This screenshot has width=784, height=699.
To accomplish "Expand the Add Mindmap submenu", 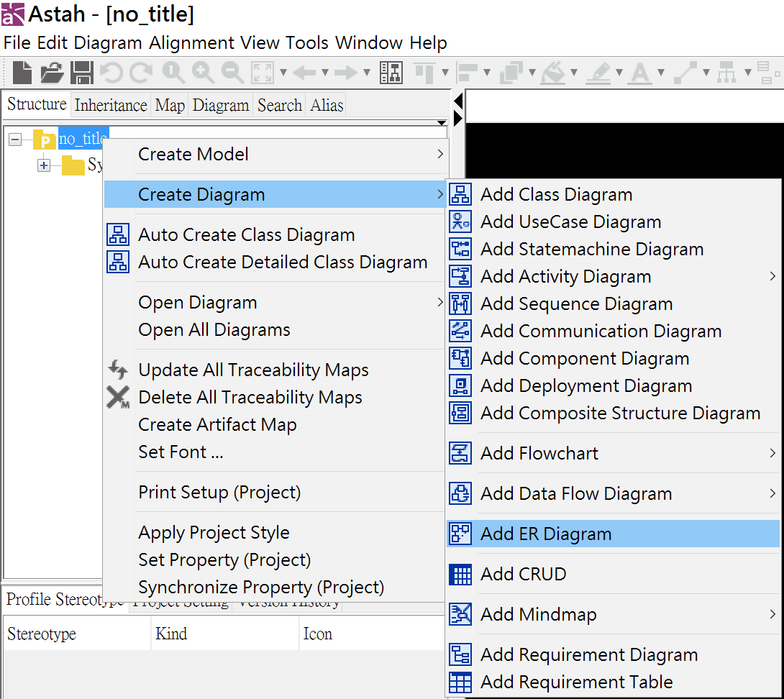I will (614, 614).
